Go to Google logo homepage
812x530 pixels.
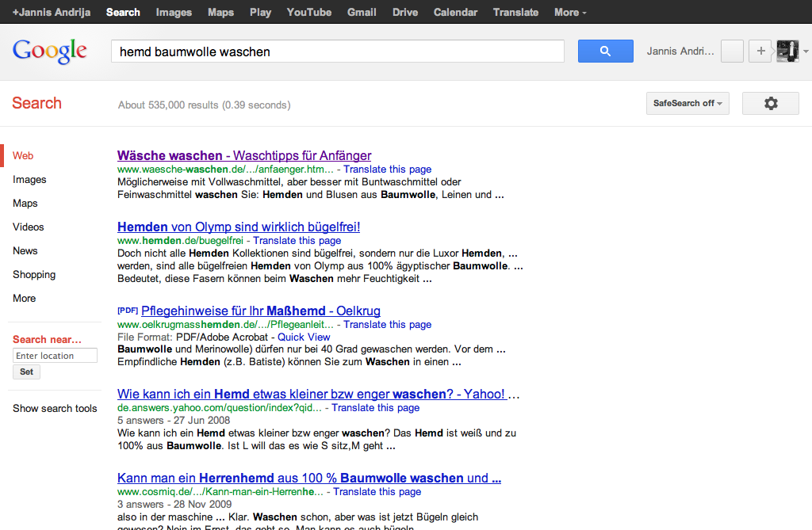pos(50,51)
